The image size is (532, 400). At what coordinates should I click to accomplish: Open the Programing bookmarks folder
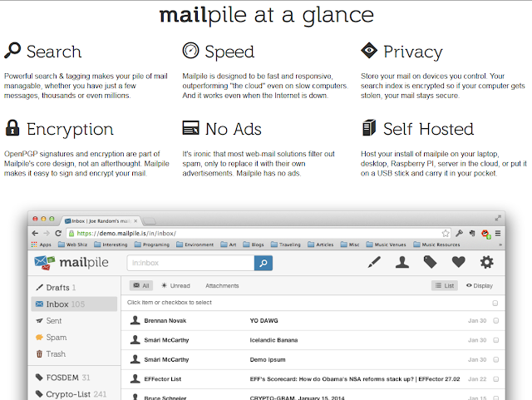click(151, 244)
